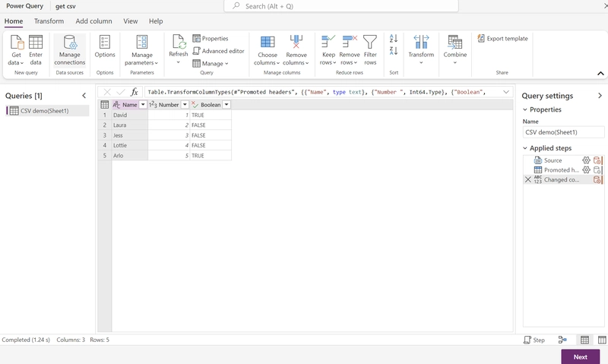Switch to the View tab
Screen dimensions: 608x364
pyautogui.click(x=131, y=21)
